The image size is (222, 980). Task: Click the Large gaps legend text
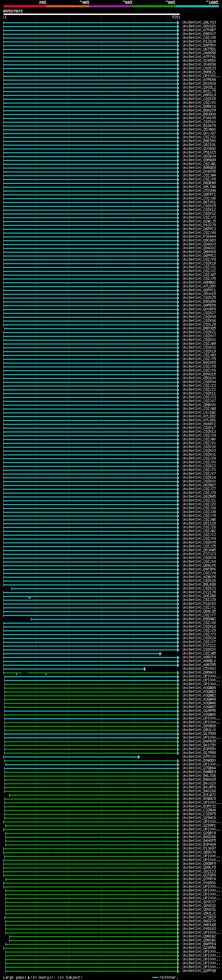point(43,977)
